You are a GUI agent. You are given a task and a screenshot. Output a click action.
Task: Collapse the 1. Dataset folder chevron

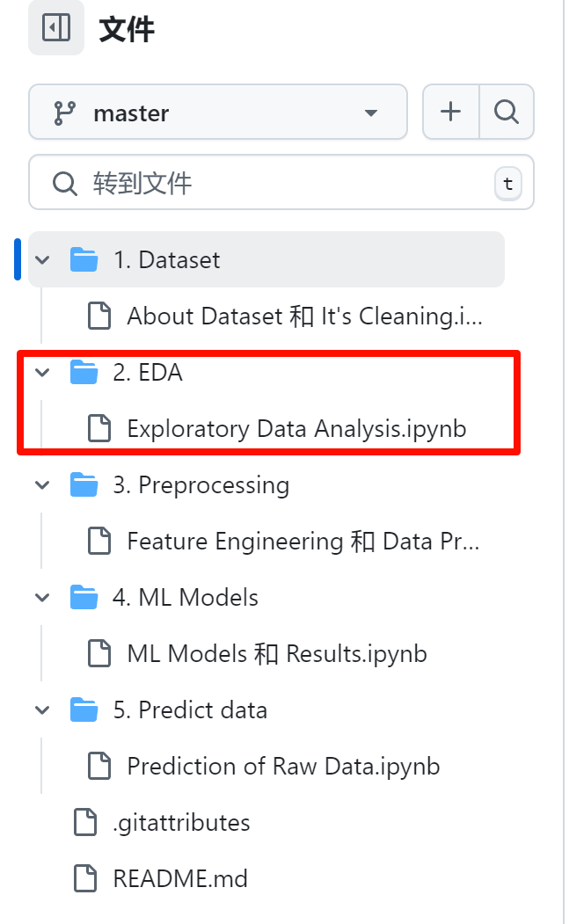[42, 260]
